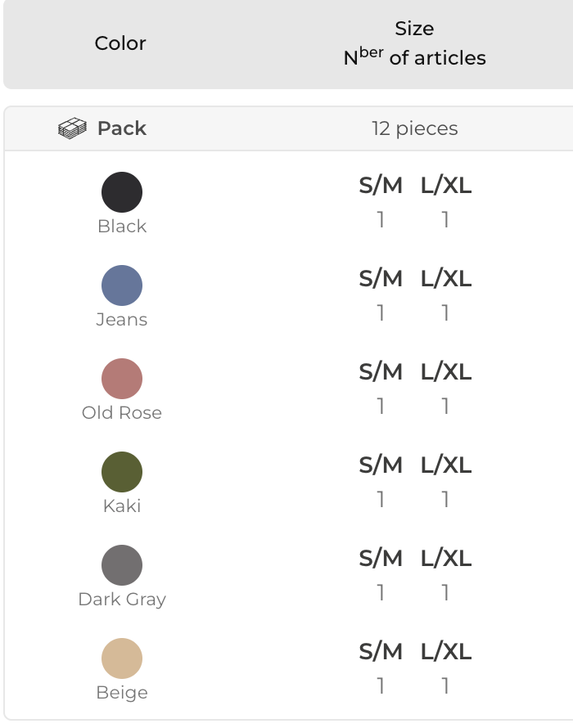Click the pack box icon
Screen dimensions: 573x728
pyautogui.click(x=73, y=128)
